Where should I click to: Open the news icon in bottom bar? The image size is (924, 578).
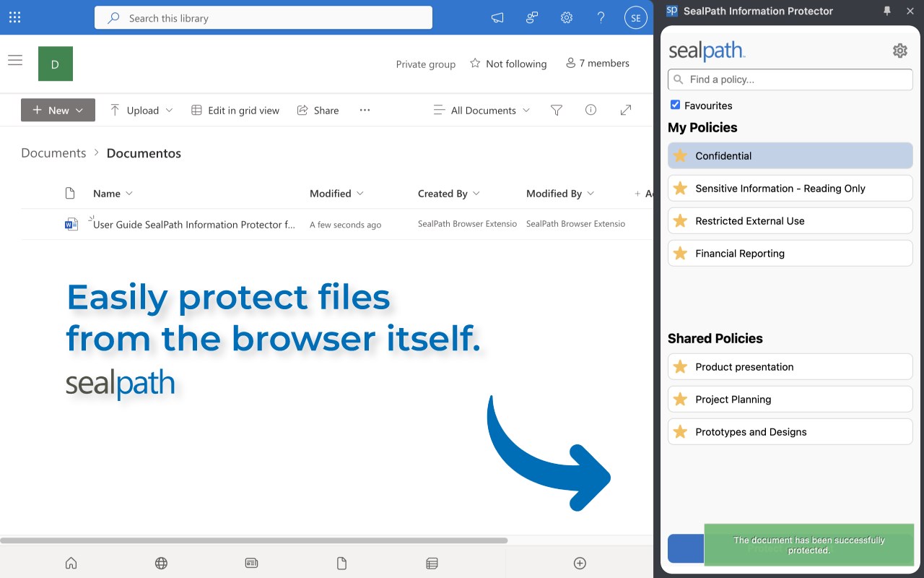point(251,563)
